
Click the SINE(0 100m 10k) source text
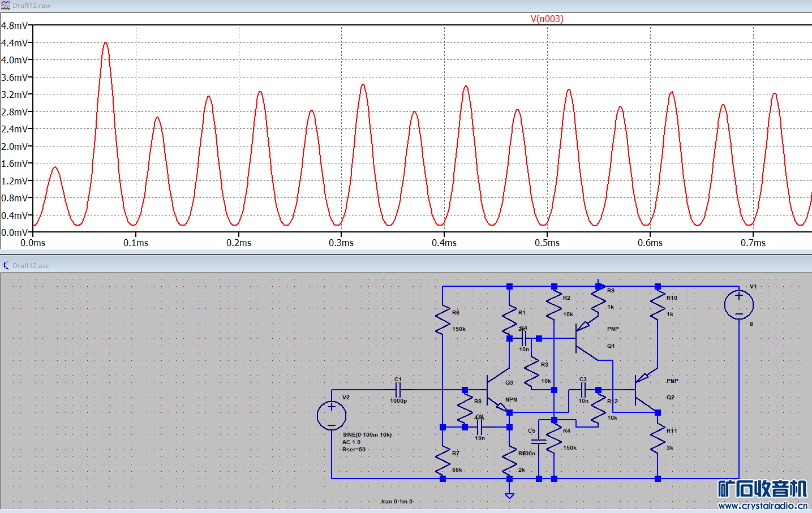tap(367, 435)
